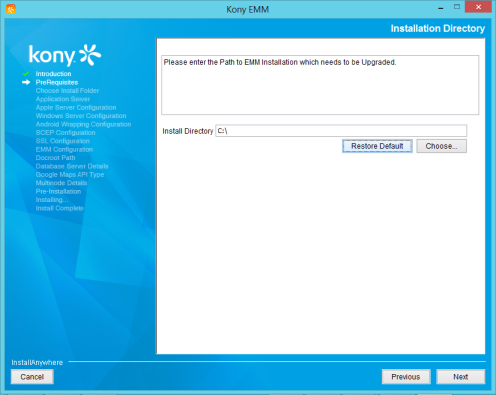Select the Pre-Installation step
496x395 pixels.
click(58, 191)
